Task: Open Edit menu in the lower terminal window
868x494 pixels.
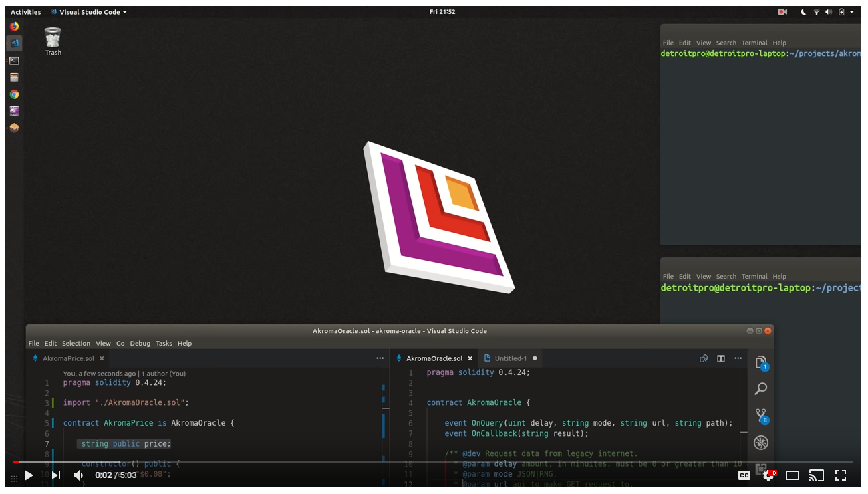Action: pyautogui.click(x=685, y=276)
